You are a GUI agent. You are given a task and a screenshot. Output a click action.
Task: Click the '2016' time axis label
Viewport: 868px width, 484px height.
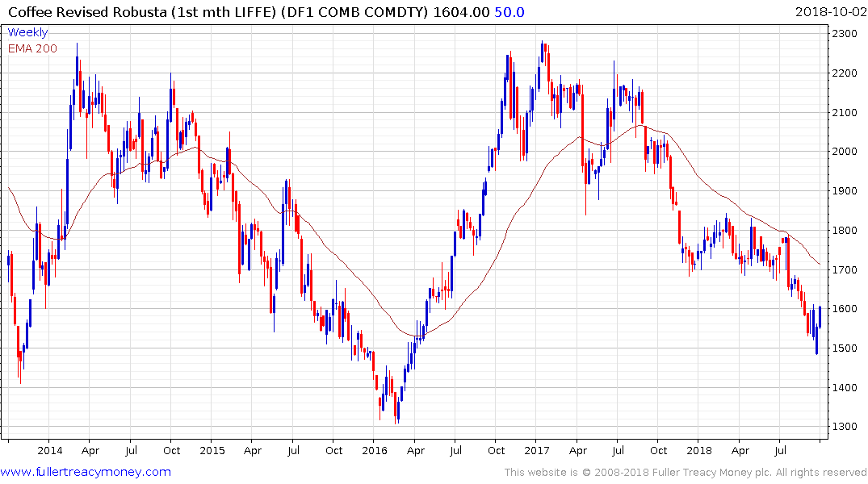click(374, 450)
